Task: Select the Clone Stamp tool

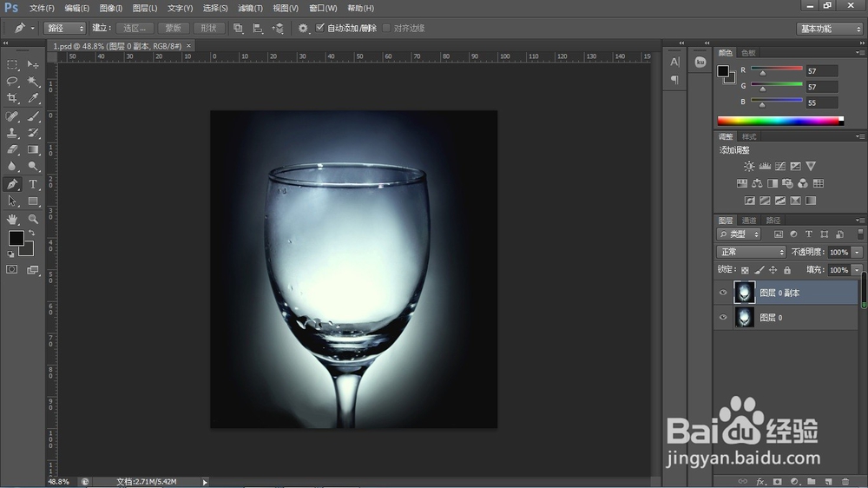Action: point(12,133)
